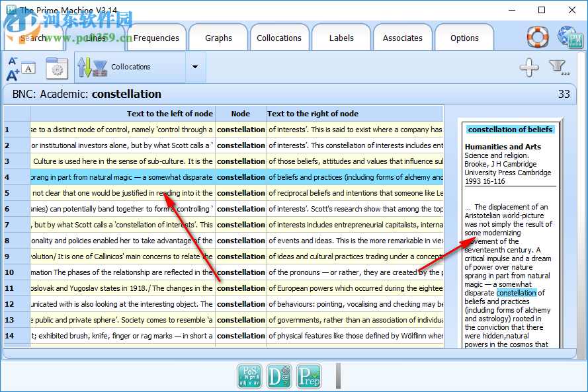Image resolution: width=588 pixels, height=392 pixels.
Task: Select line 6 "Scott's research show"
Action: 224,209
